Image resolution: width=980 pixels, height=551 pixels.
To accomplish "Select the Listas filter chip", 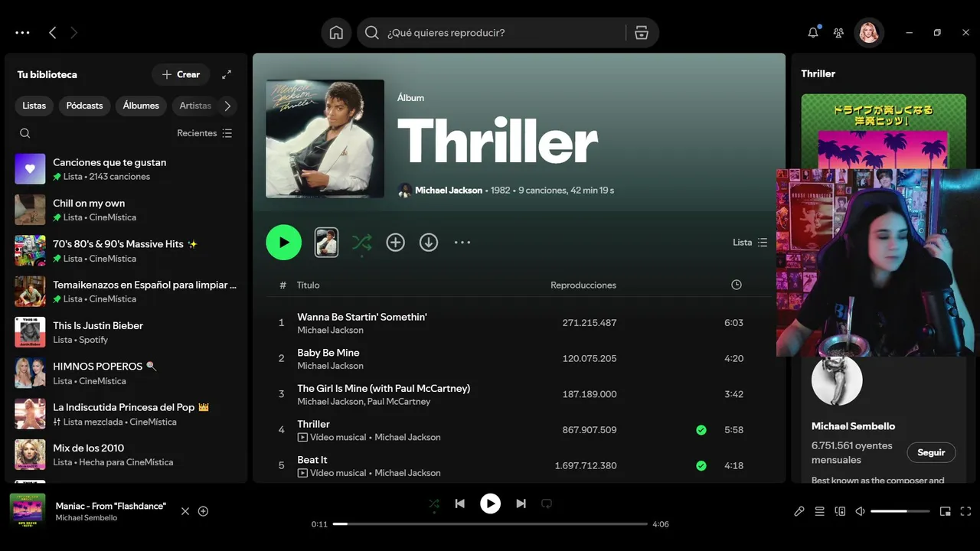I will click(34, 106).
